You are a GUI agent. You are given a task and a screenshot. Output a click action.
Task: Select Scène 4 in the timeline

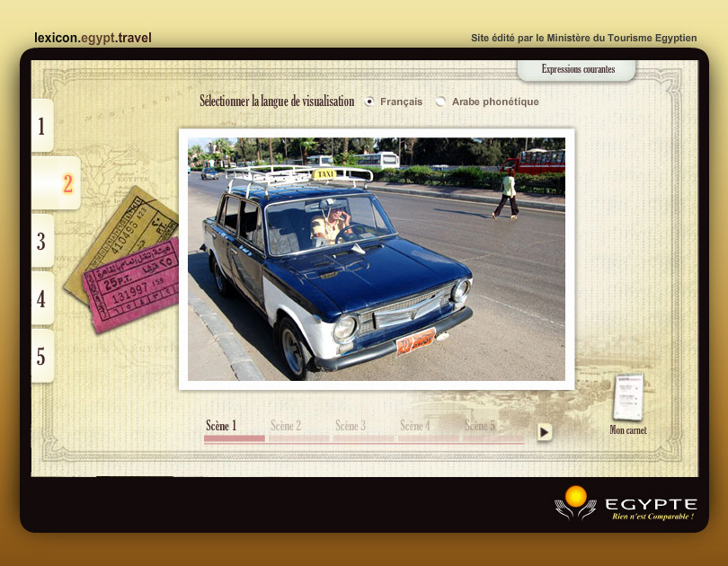tap(416, 426)
